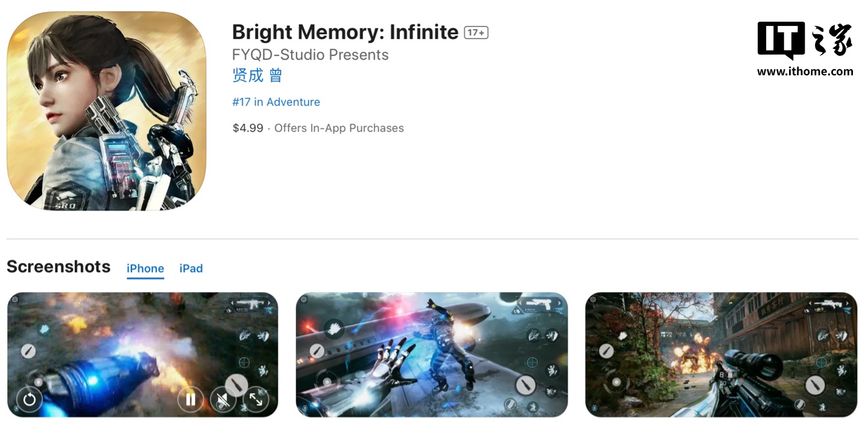
Task: Click FYQD-Studio Presents subtitle
Action: (310, 55)
